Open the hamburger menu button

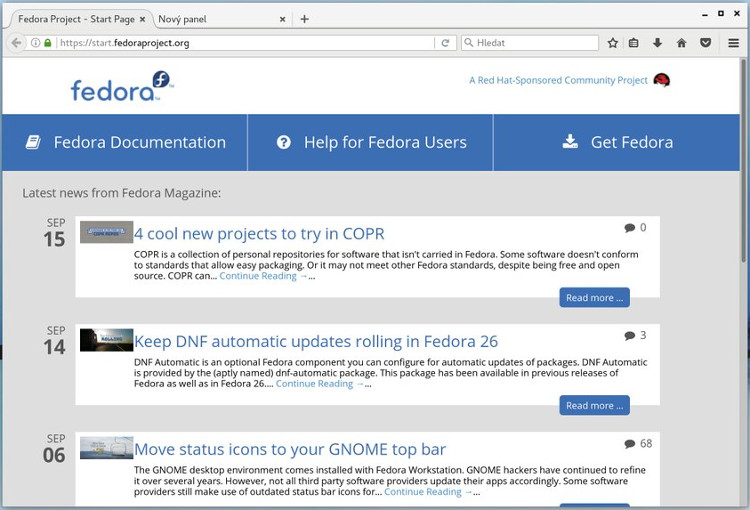pyautogui.click(x=733, y=43)
